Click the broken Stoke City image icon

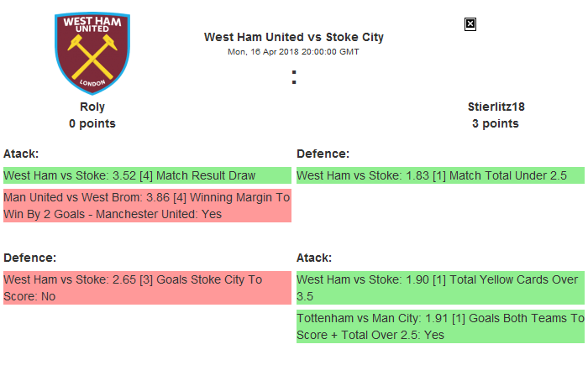coord(470,24)
